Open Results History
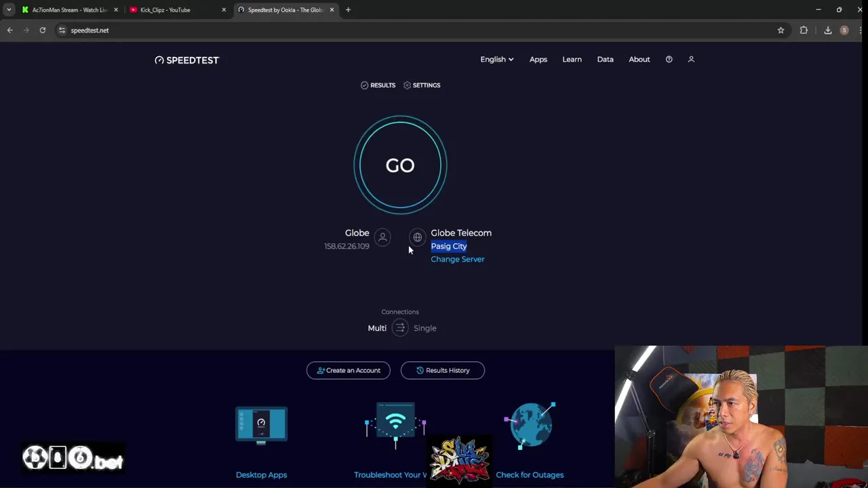 pos(443,371)
